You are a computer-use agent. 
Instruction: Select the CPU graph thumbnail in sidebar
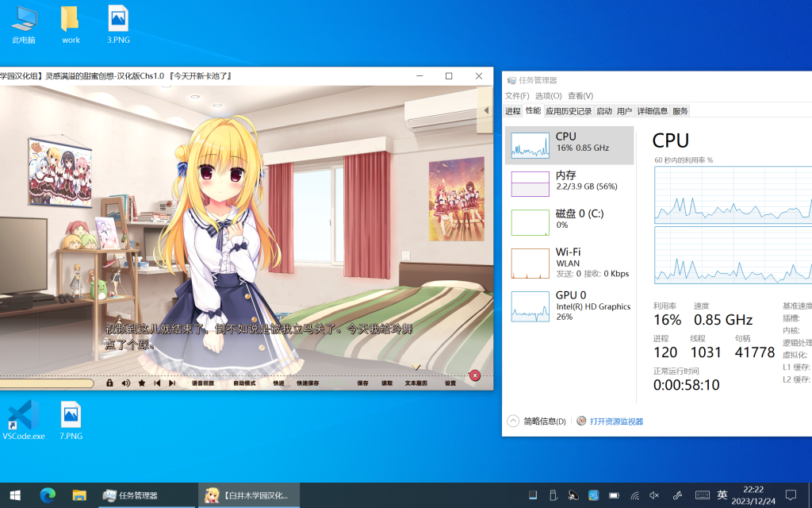(x=530, y=145)
